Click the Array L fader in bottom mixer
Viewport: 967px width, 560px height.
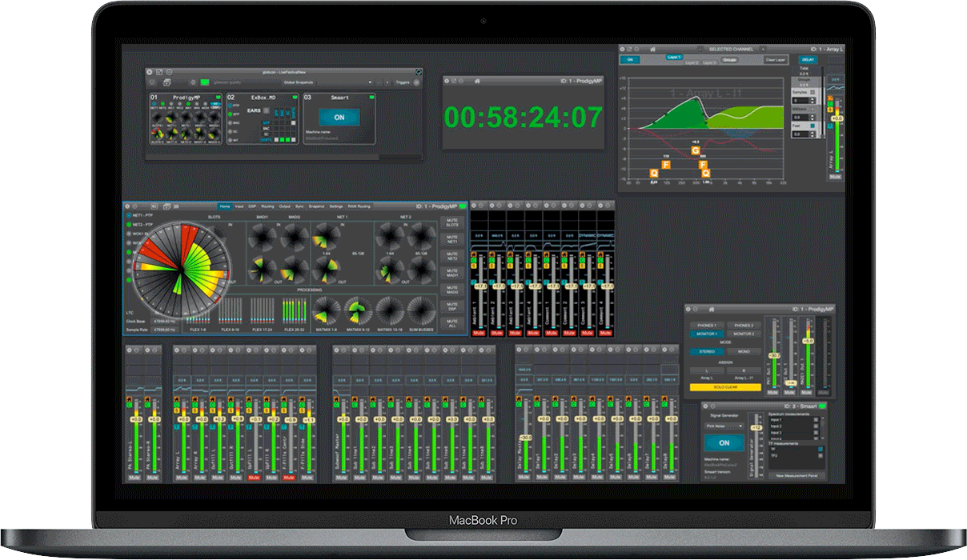coord(183,419)
